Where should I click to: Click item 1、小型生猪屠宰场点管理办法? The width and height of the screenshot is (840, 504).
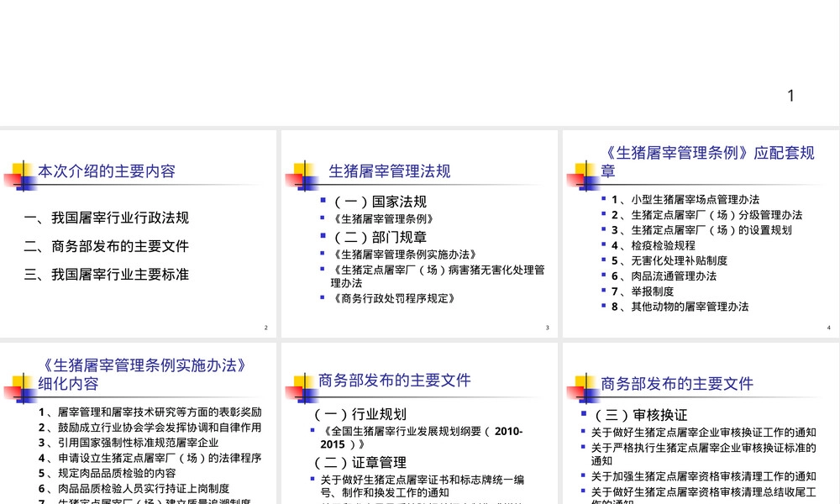tap(685, 200)
